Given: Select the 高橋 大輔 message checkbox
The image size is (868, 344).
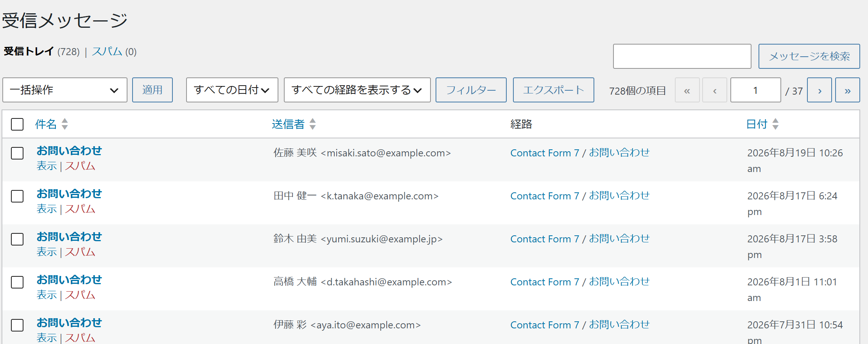Looking at the screenshot, I should 17,282.
